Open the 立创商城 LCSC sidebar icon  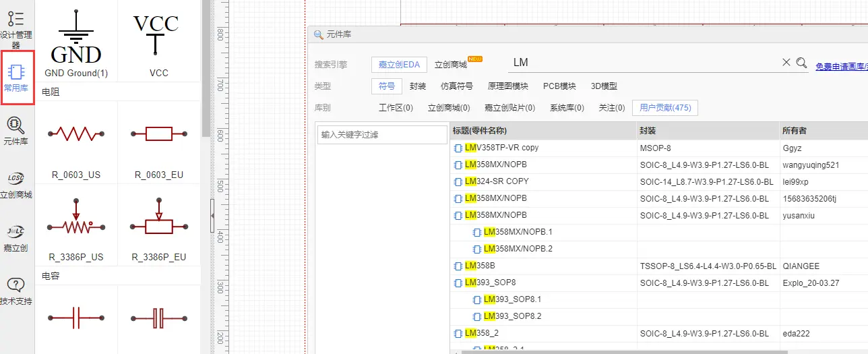coord(16,184)
